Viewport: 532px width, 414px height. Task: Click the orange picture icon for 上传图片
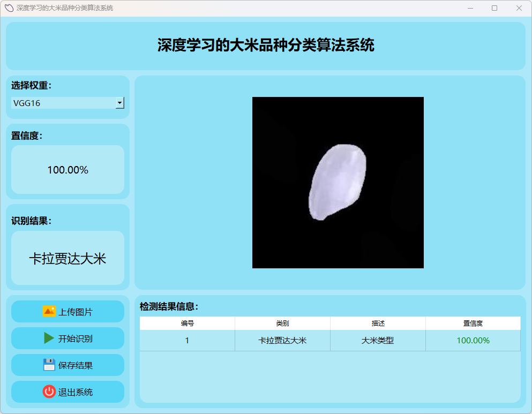point(49,311)
